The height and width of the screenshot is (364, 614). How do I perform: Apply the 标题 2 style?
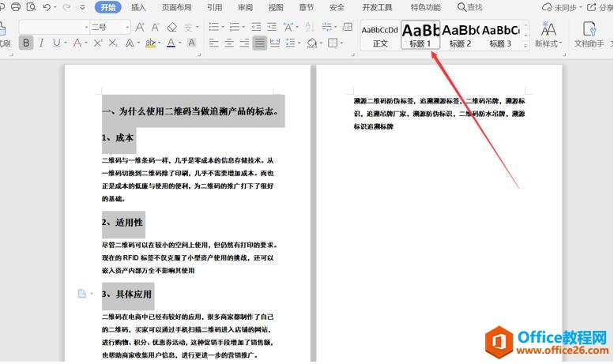[x=460, y=35]
